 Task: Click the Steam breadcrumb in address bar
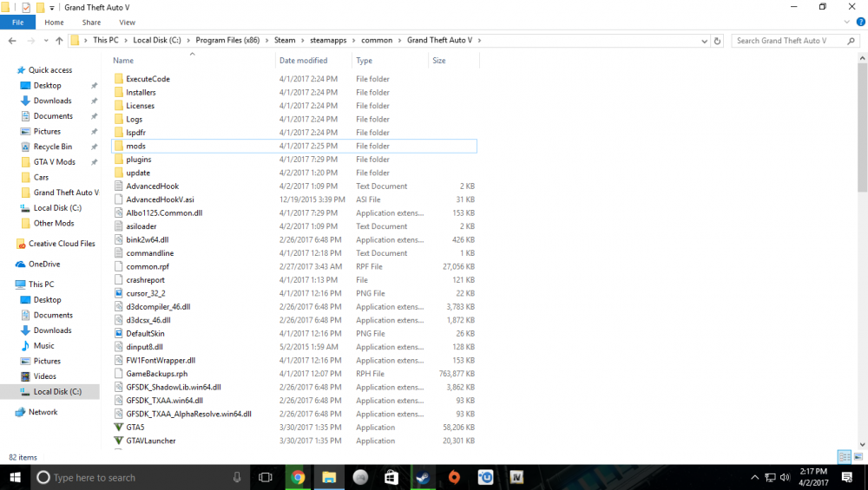coord(285,41)
